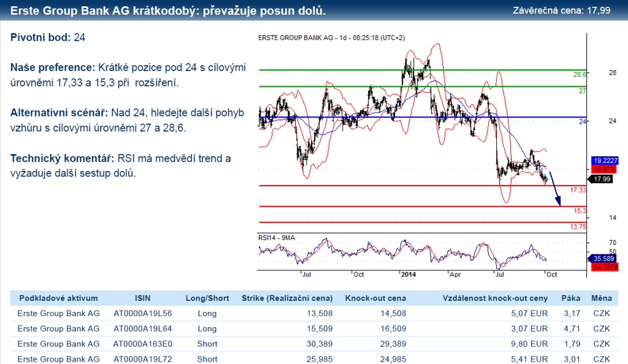Click the "RSI14 - 9MA" indicator label
The height and width of the screenshot is (364, 628).
coord(277,238)
